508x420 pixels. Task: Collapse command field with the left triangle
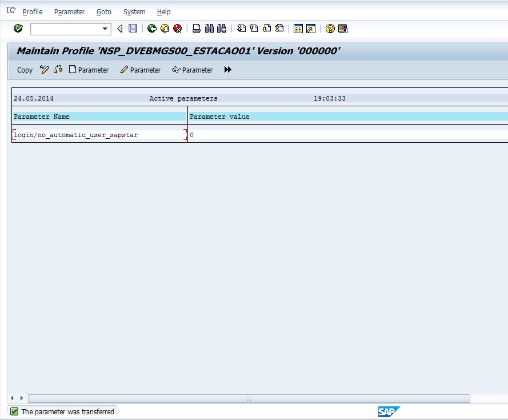coord(119,29)
